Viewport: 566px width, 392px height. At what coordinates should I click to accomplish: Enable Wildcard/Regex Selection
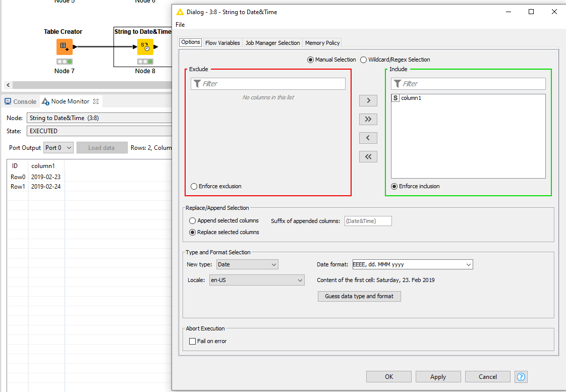363,59
